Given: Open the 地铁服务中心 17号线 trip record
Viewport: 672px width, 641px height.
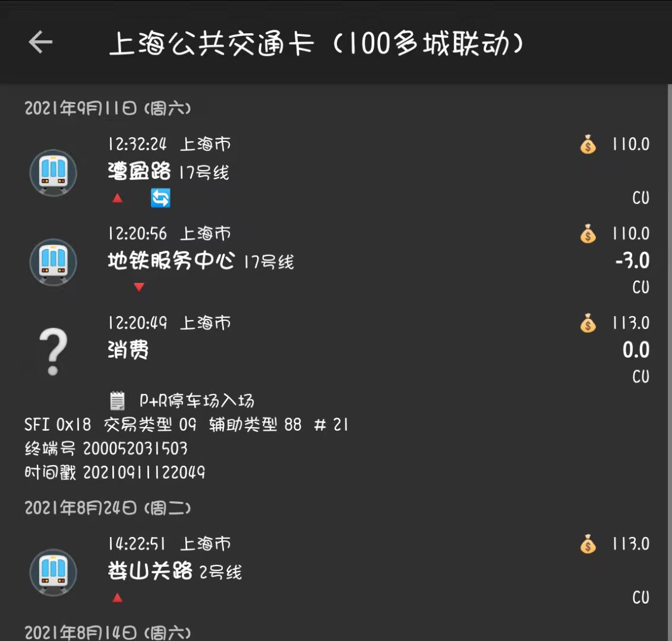Looking at the screenshot, I should [x=200, y=261].
